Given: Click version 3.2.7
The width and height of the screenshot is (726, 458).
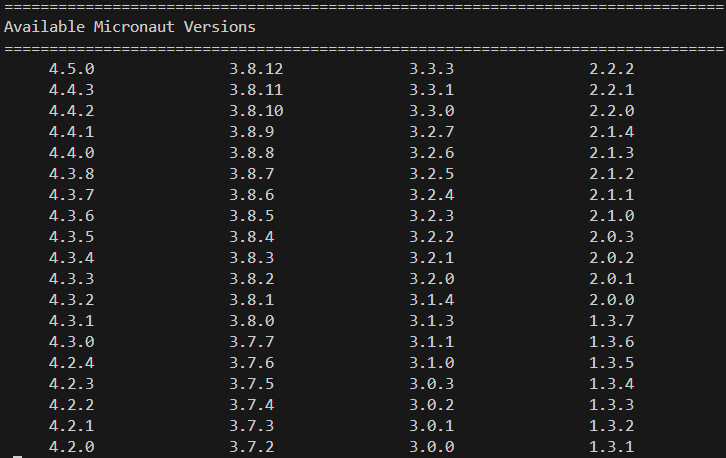Looking at the screenshot, I should (432, 132).
